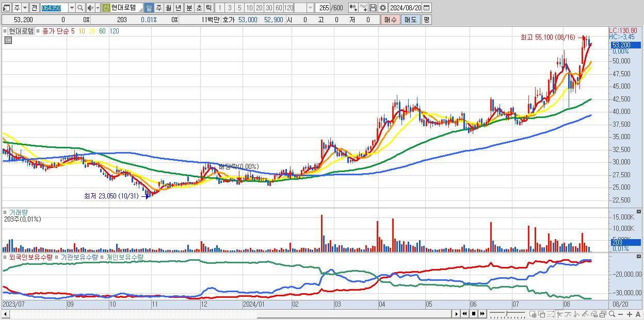Select the 분 minute period toggle
The width and height of the screenshot is (644, 320).
(x=189, y=8)
